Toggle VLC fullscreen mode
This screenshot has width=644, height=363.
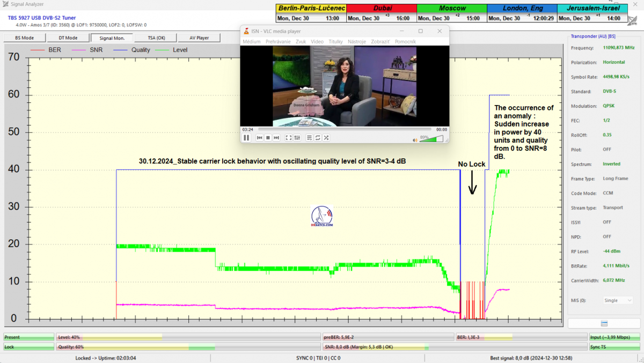click(289, 138)
